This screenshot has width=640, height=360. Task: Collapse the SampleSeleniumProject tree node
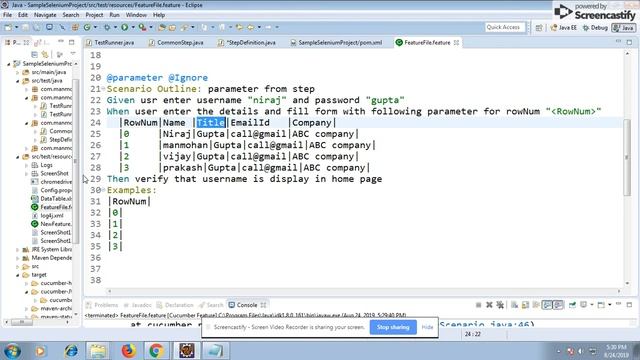pos(9,64)
